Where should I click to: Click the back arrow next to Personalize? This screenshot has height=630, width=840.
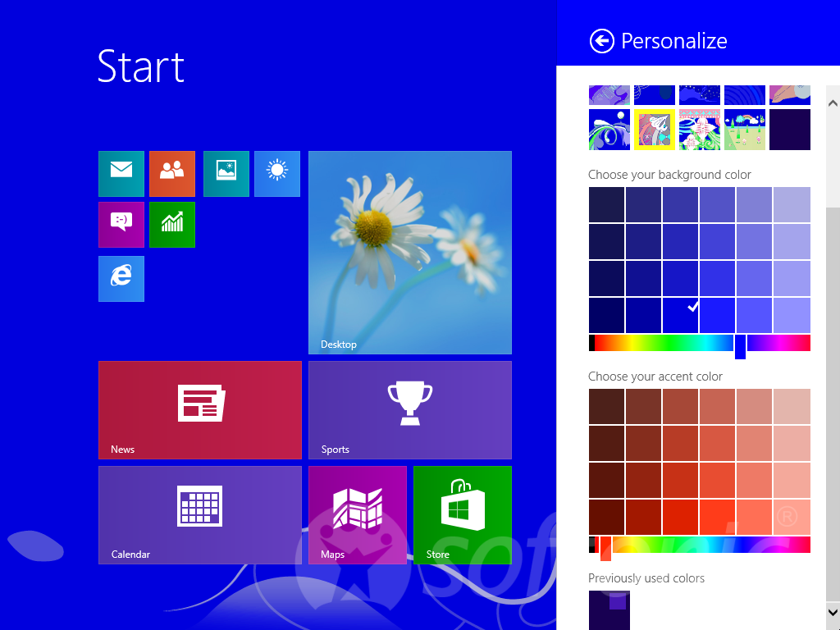coord(601,40)
